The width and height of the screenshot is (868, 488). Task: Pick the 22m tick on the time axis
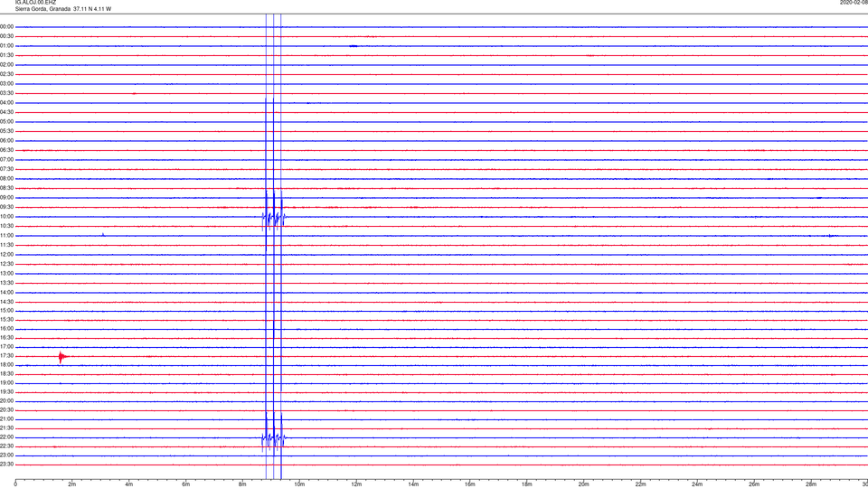coord(640,484)
